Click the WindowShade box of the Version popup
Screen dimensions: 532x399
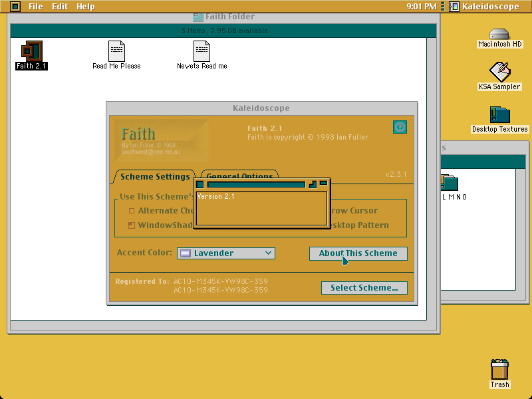point(323,184)
